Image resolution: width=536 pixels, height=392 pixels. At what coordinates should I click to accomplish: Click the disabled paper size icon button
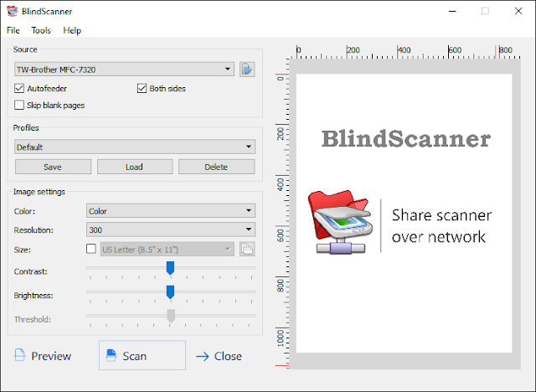pos(247,249)
